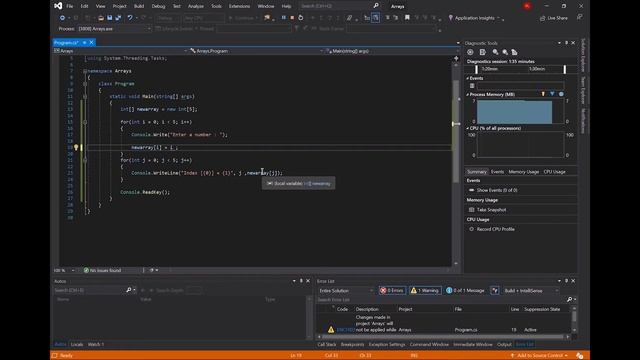Click the Navigate Backward toolbar icon
The image size is (640, 360).
pos(62,18)
